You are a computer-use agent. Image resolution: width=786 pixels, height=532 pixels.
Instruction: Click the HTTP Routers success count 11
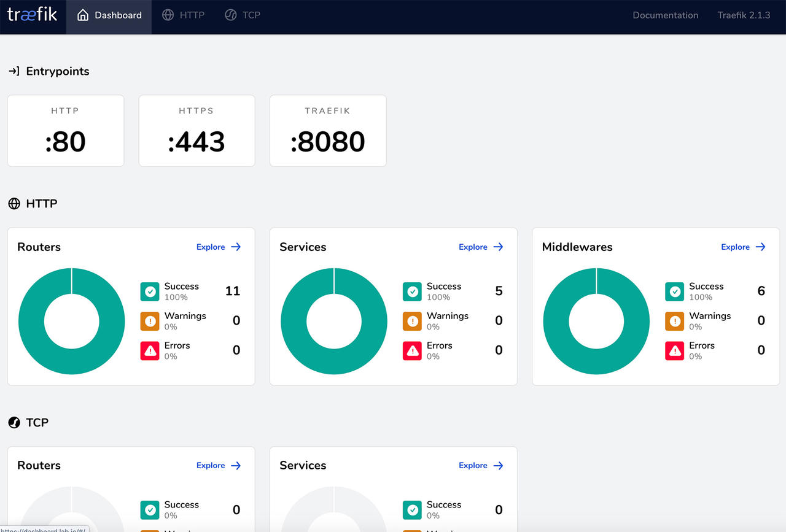[233, 291]
